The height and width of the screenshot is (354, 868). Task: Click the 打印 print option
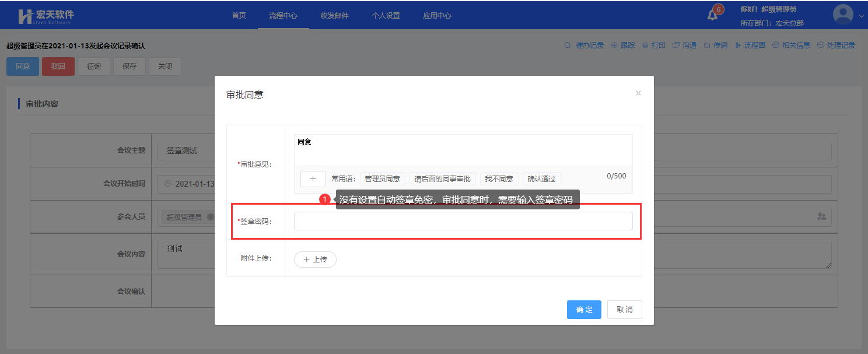(x=654, y=45)
